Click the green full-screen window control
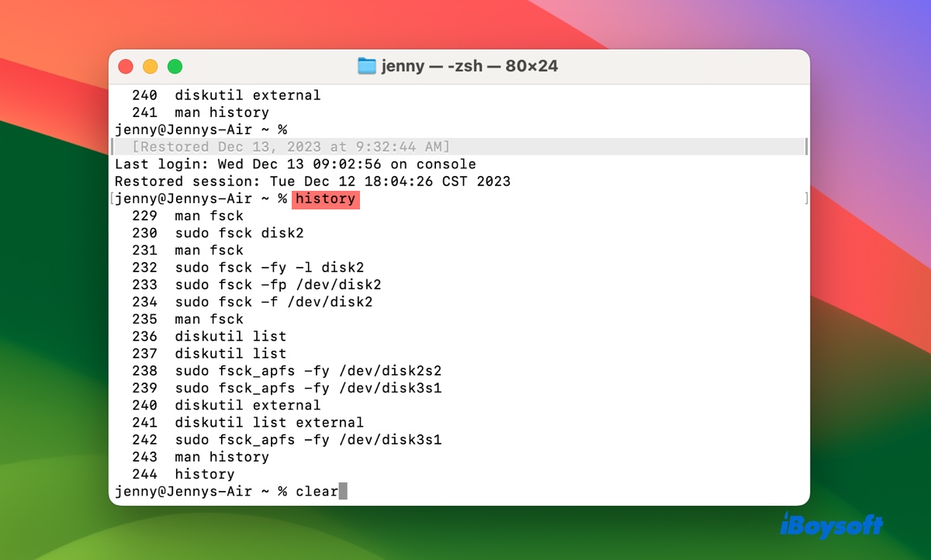 pyautogui.click(x=175, y=66)
